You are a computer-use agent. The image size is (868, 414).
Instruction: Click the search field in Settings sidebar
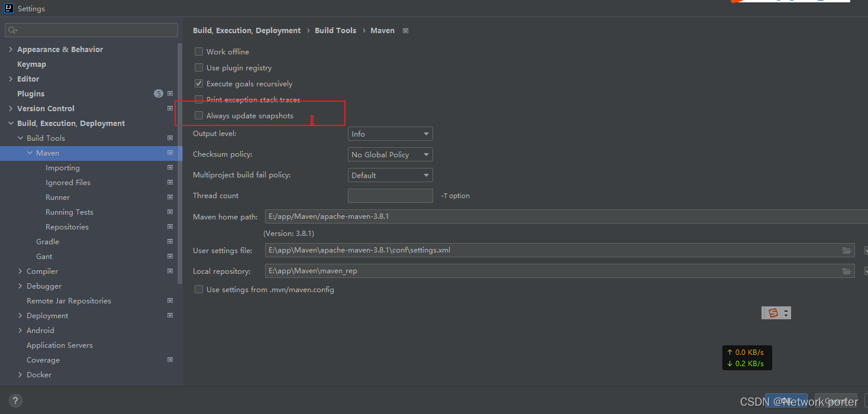coord(91,30)
